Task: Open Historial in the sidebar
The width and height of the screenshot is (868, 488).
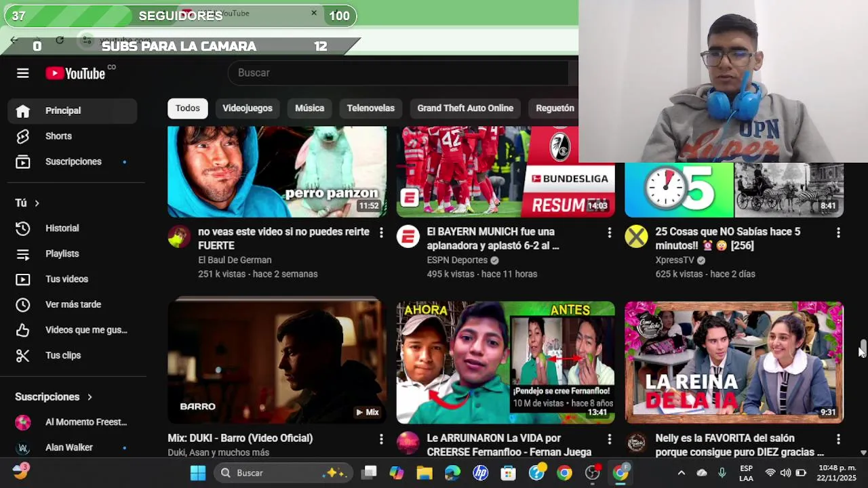Action: 73,228
